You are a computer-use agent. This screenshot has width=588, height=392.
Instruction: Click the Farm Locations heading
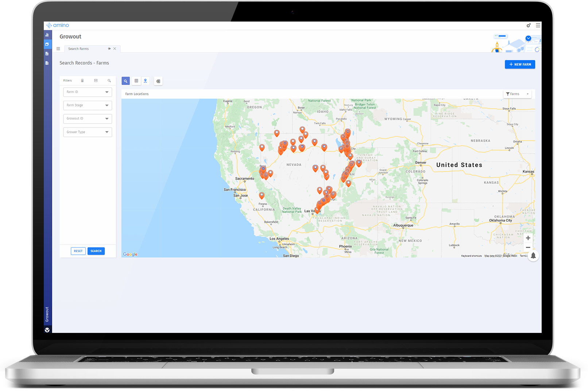point(137,94)
